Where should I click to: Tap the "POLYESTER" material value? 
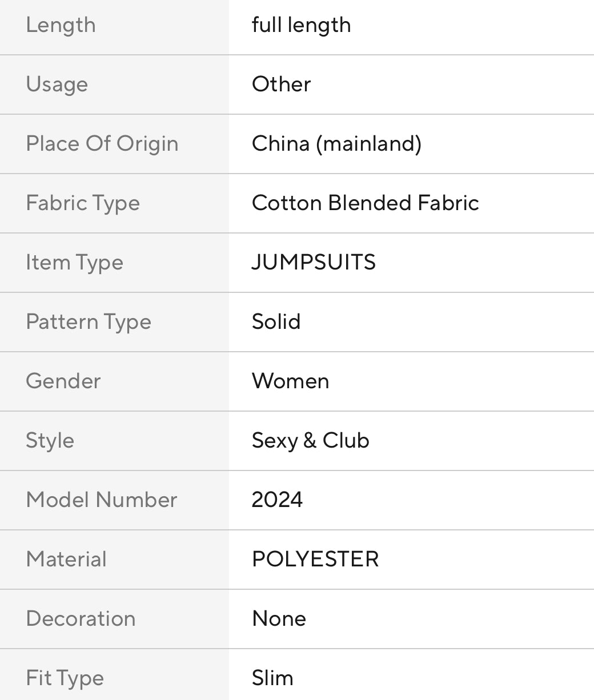click(315, 560)
